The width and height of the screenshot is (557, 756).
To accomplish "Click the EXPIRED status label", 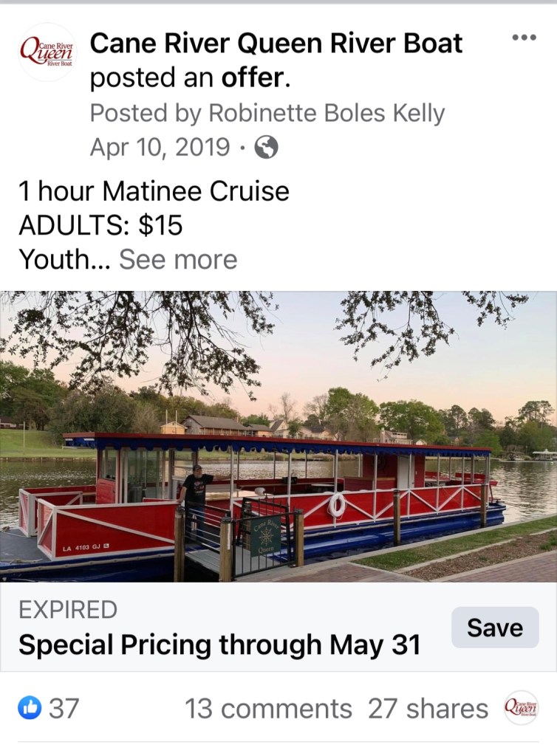I will [x=68, y=611].
